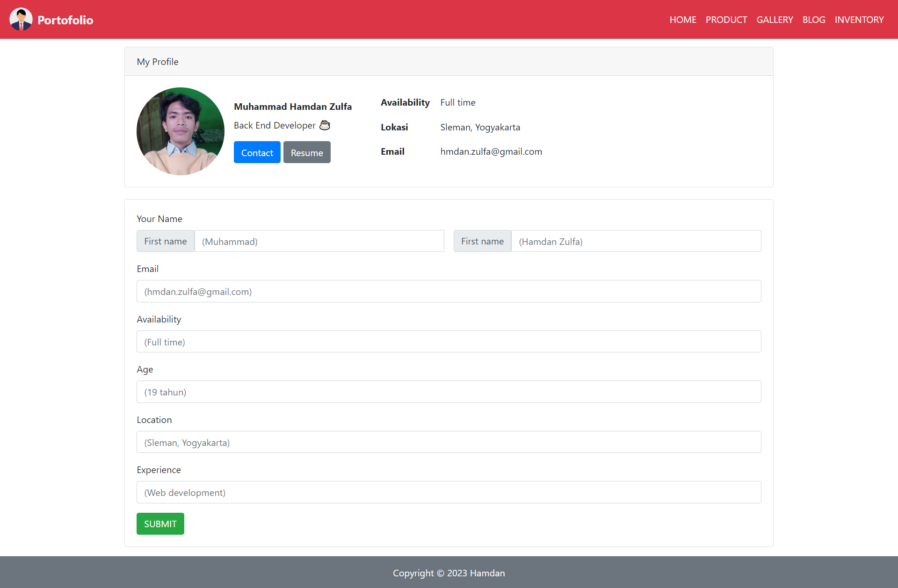This screenshot has height=588, width=898.
Task: Open the PRODUCT nav item
Action: coord(726,20)
